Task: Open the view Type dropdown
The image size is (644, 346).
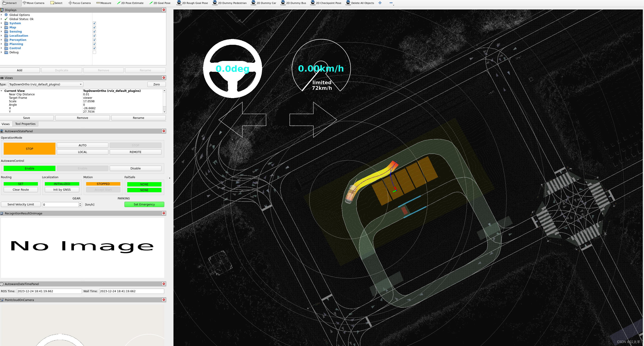Action: point(46,84)
